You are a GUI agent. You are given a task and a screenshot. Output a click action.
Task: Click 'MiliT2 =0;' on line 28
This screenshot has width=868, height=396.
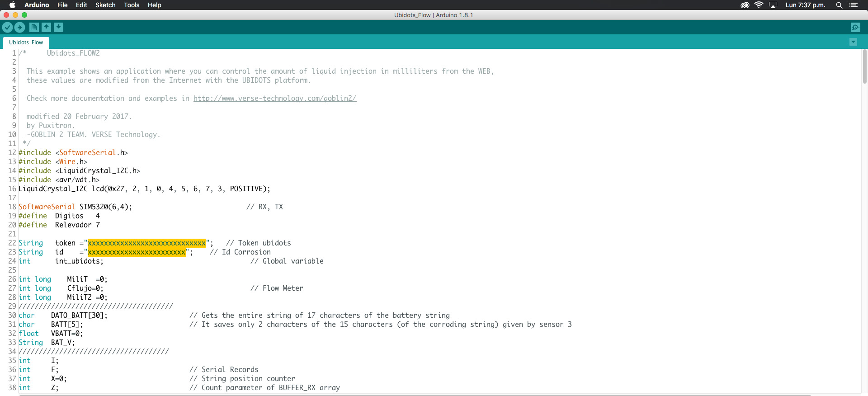[87, 297]
